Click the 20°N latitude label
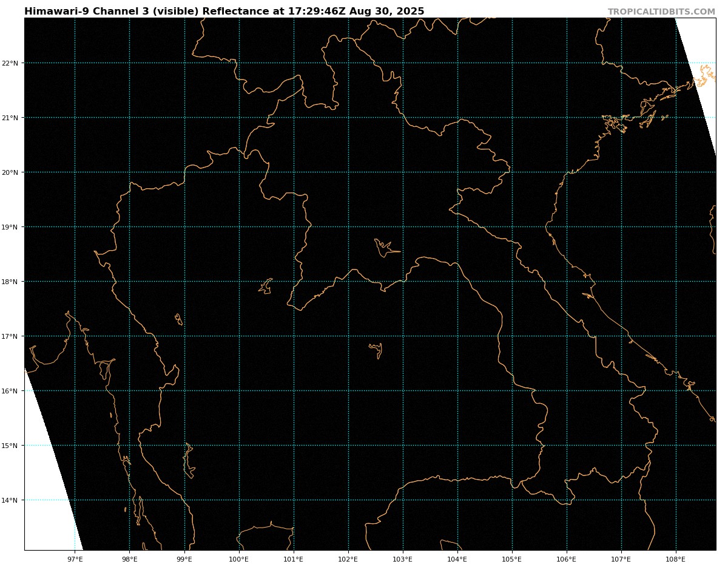This screenshot has height=564, width=728. point(10,172)
